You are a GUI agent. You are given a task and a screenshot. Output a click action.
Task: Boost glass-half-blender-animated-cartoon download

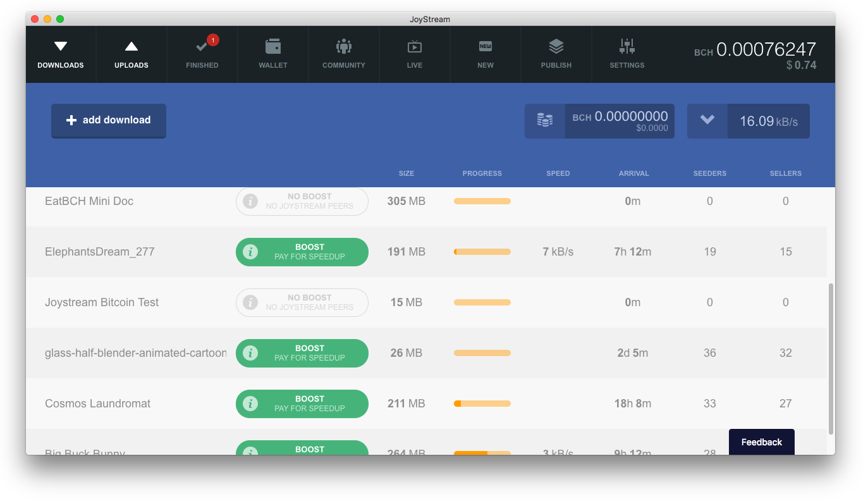coord(302,353)
